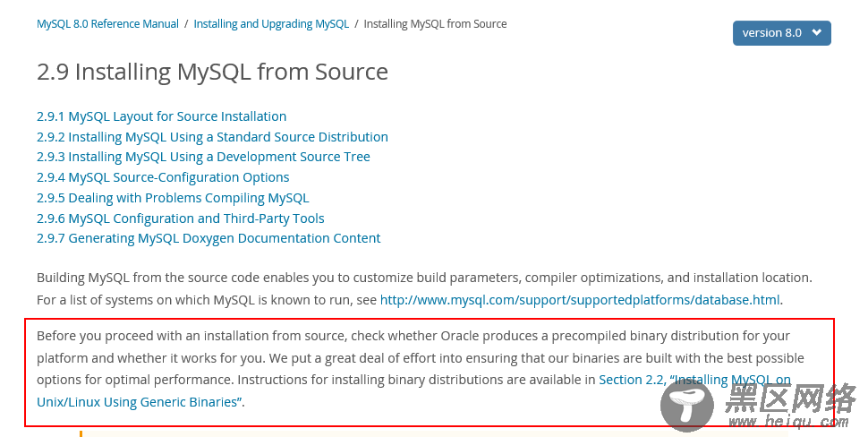Image resolution: width=868 pixels, height=437 pixels.
Task: Open Section 2.2 Installing MySQL on Unix/Linux link
Action: tap(413, 391)
